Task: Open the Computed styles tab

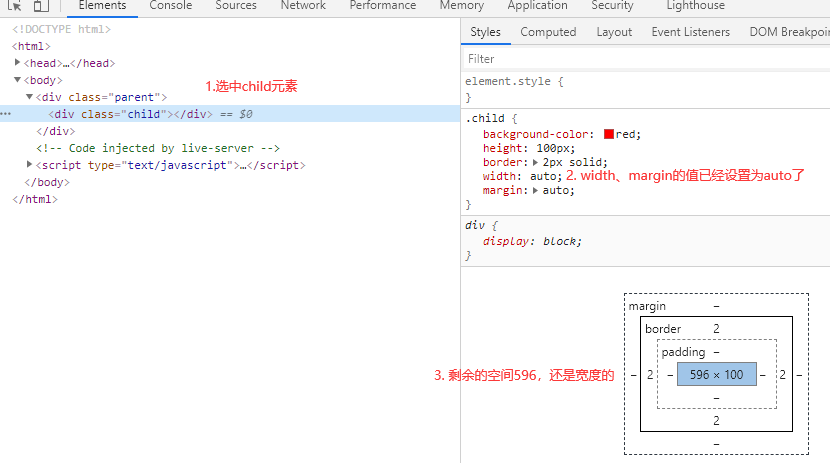Action: pos(548,32)
